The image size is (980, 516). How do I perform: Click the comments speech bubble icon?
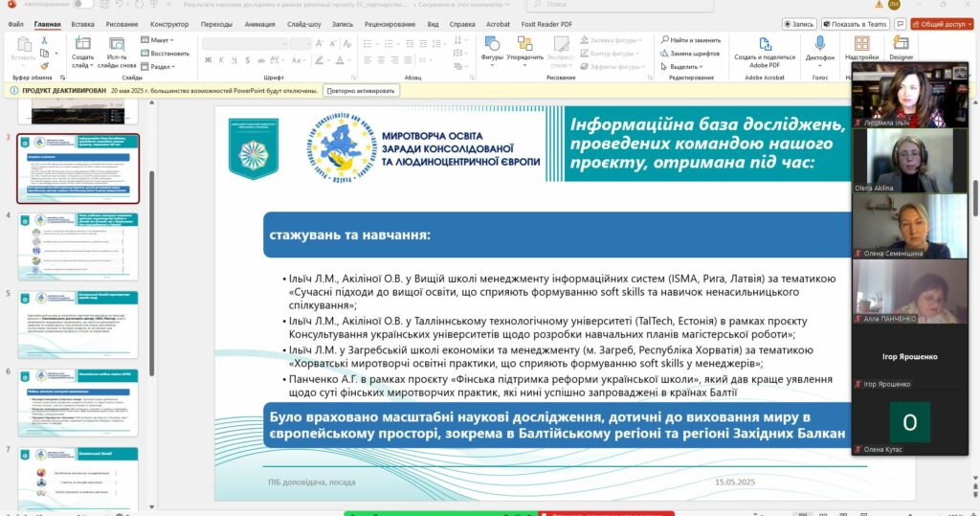900,24
